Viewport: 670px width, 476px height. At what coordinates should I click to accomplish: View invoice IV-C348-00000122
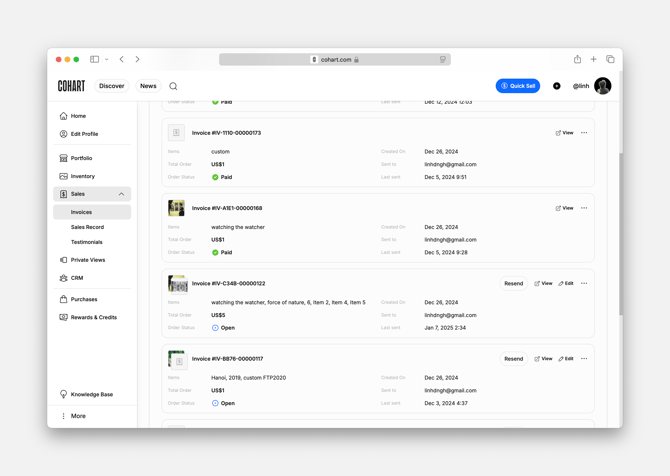(x=543, y=283)
